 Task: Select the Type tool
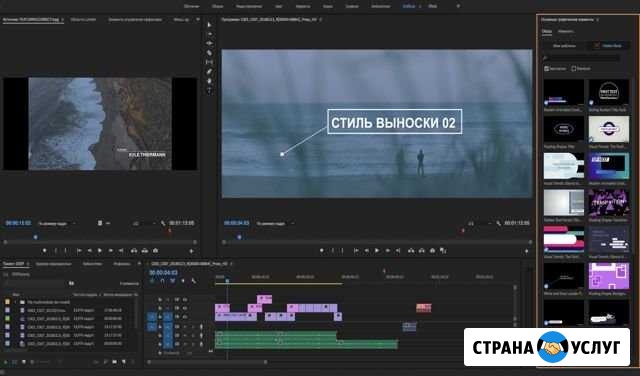(209, 90)
